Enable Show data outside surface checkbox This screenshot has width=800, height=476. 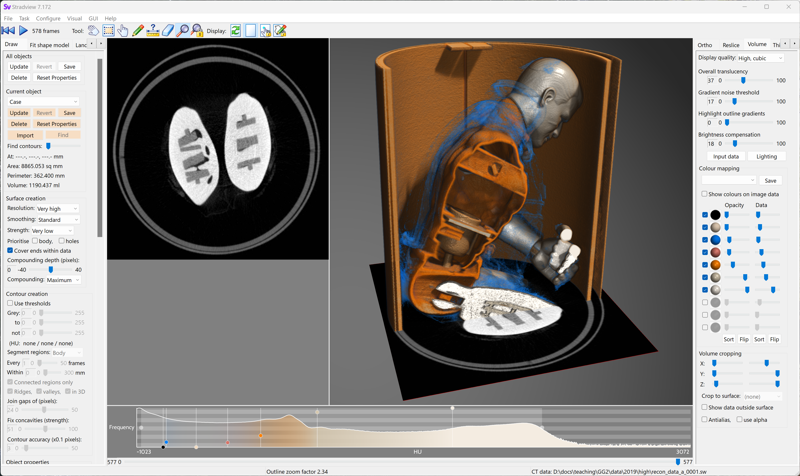704,407
